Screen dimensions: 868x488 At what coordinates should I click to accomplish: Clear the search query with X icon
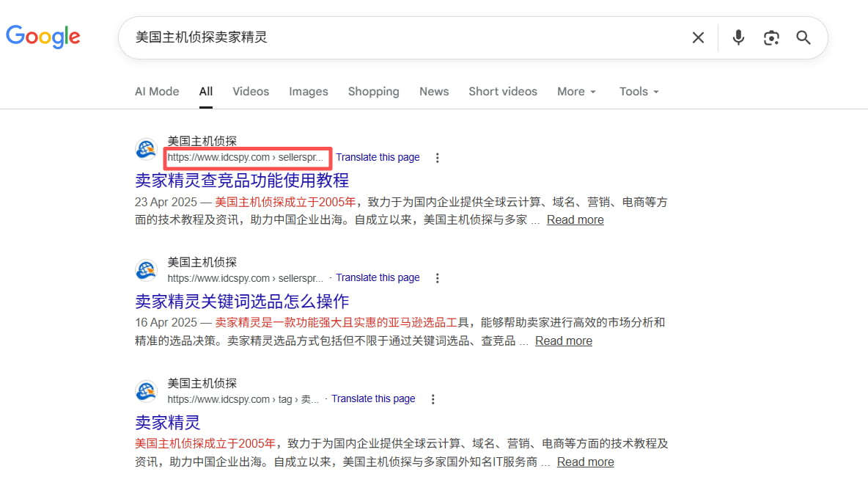698,37
